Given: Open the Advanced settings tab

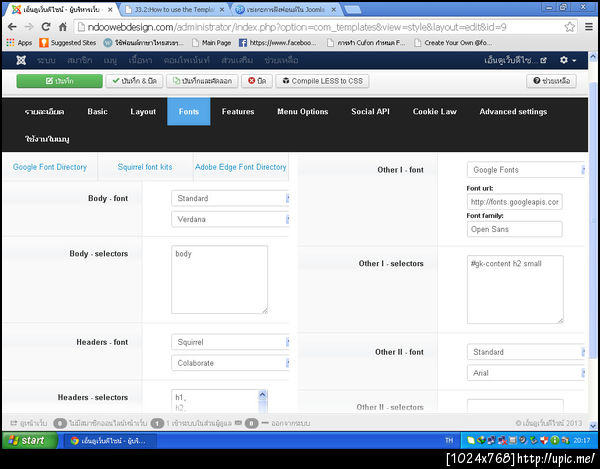Looking at the screenshot, I should click(513, 112).
